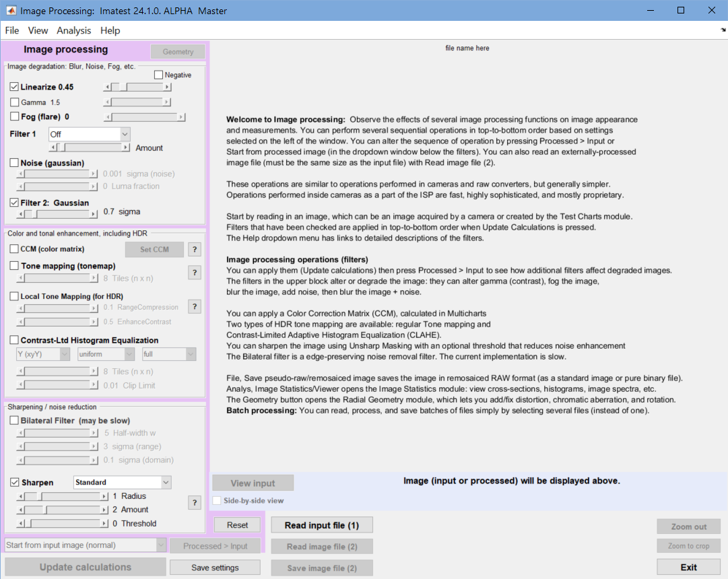Click the dock arrow icon below window controls

pyautogui.click(x=723, y=30)
